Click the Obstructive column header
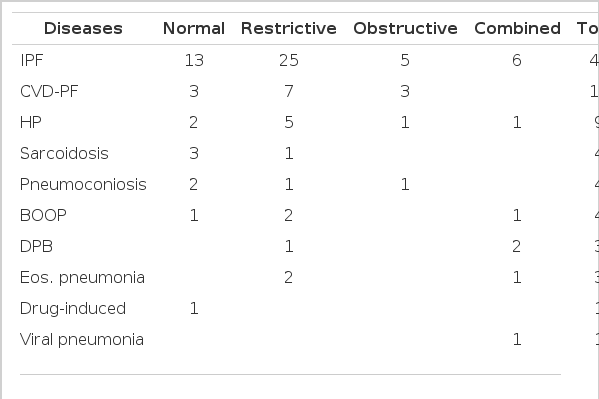The height and width of the screenshot is (399, 599). tap(405, 28)
